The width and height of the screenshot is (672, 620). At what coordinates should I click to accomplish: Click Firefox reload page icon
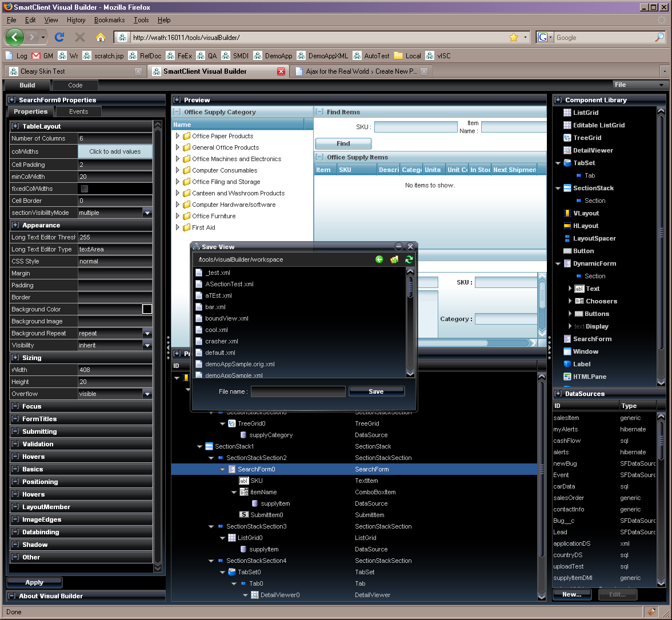59,37
